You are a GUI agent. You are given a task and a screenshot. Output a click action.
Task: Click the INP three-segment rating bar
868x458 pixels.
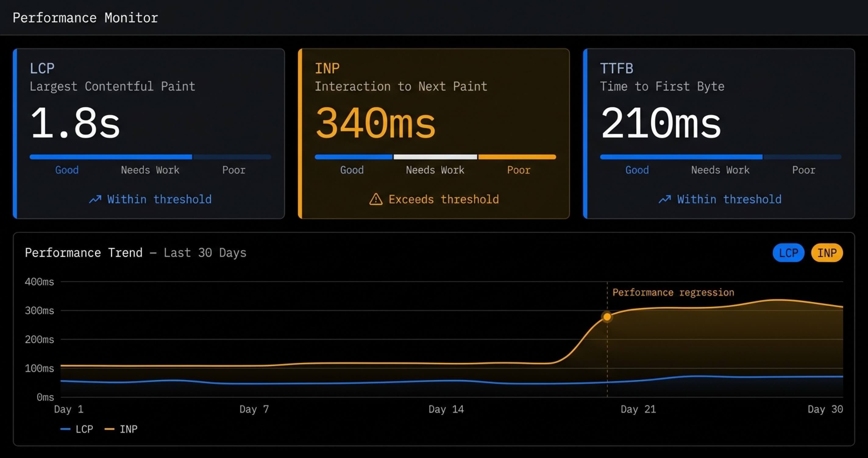(x=435, y=157)
